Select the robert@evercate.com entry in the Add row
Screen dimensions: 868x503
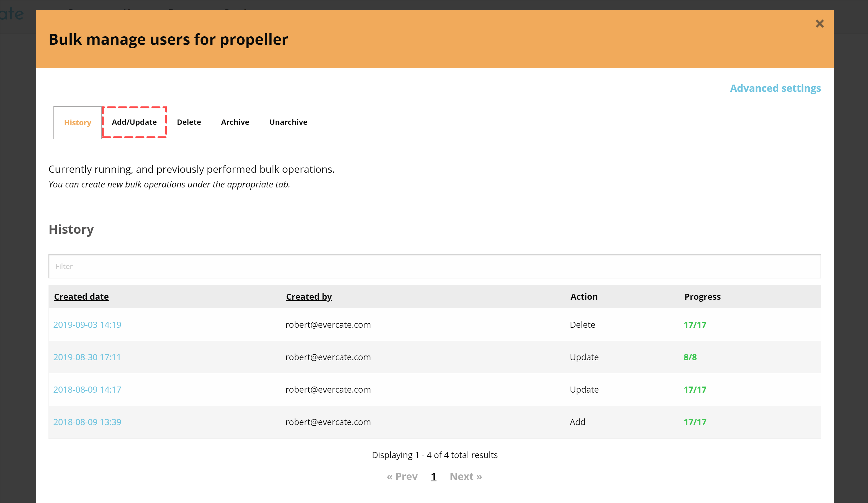328,422
